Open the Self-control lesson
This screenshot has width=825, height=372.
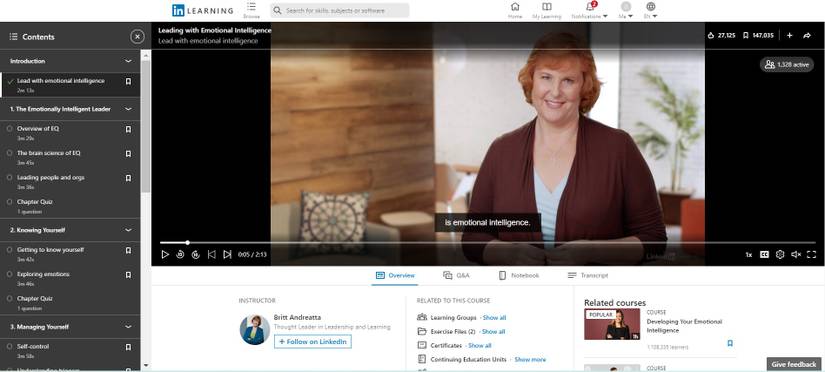pyautogui.click(x=70, y=351)
